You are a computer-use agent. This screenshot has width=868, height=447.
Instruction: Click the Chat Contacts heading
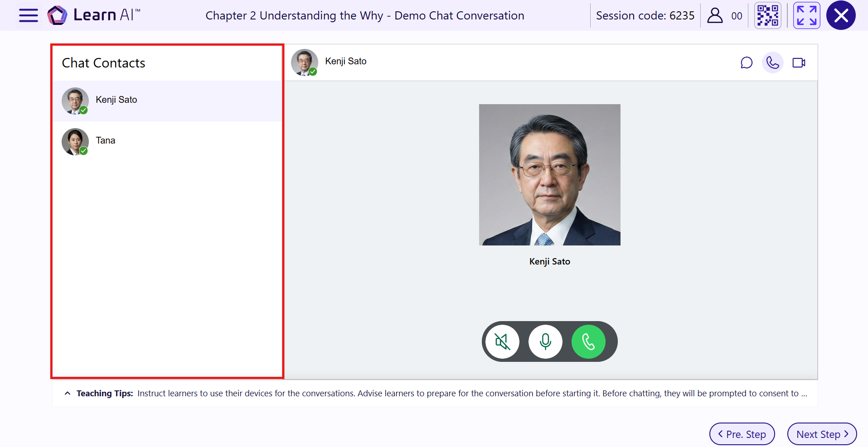pos(103,63)
